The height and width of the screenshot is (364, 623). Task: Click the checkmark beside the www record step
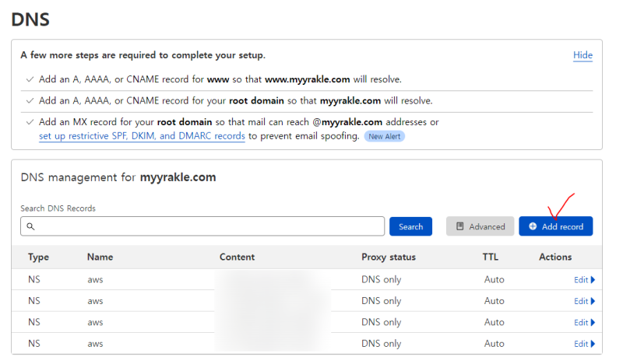pos(30,79)
